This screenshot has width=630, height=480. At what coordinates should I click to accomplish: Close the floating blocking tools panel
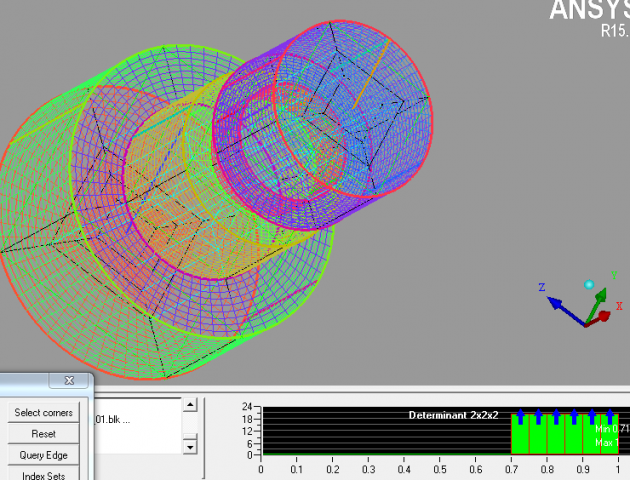click(x=69, y=381)
